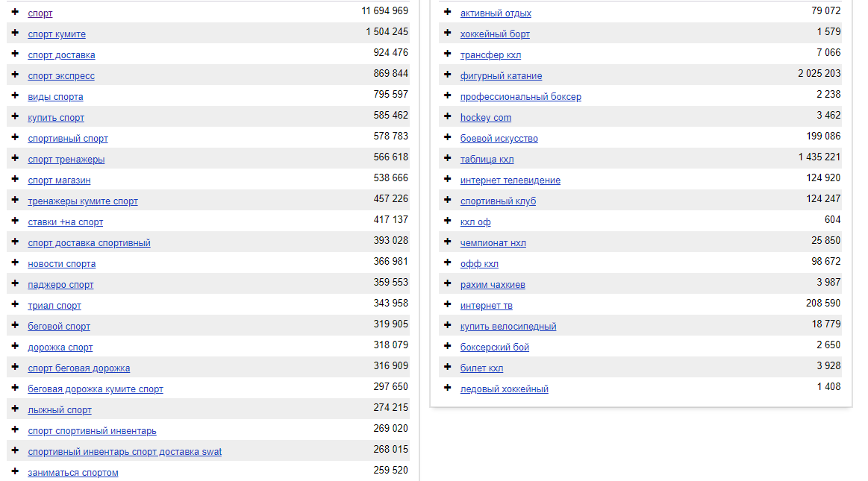Add "лыжный спорт" using the plus icon
The height and width of the screenshot is (481, 868).
pyautogui.click(x=15, y=409)
